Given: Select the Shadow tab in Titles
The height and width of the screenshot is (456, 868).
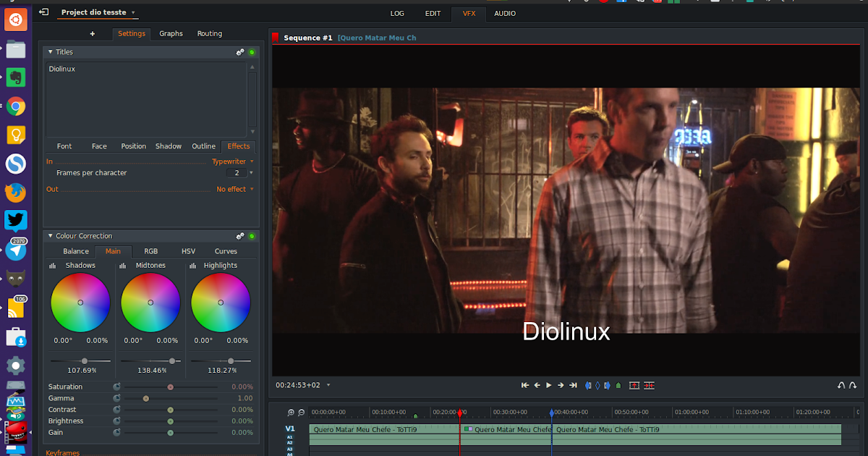Looking at the screenshot, I should tap(169, 146).
